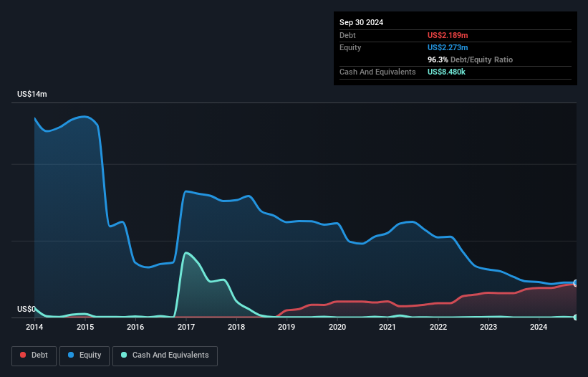The image size is (588, 377).
Task: Click the red Debt legend dot
Action: (x=23, y=355)
